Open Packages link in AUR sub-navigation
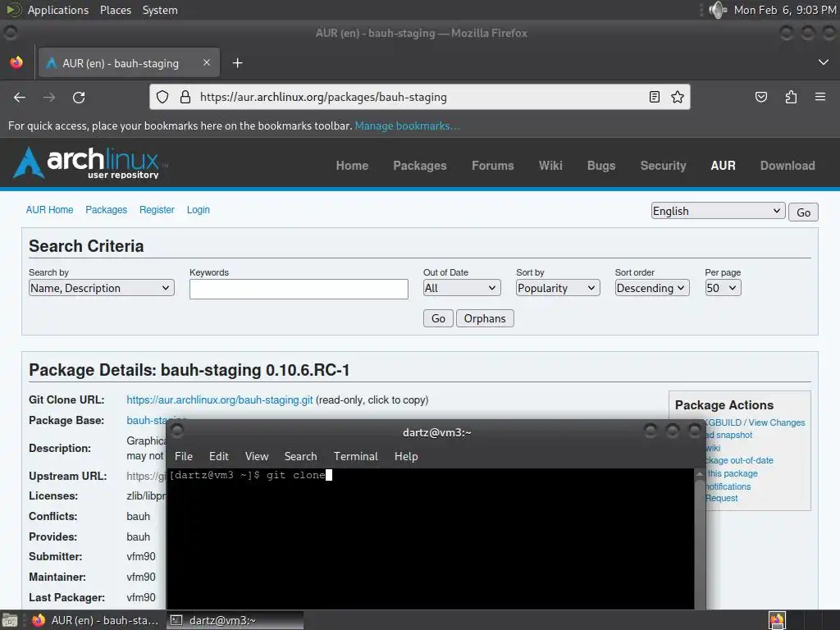This screenshot has height=630, width=840. pyautogui.click(x=106, y=209)
